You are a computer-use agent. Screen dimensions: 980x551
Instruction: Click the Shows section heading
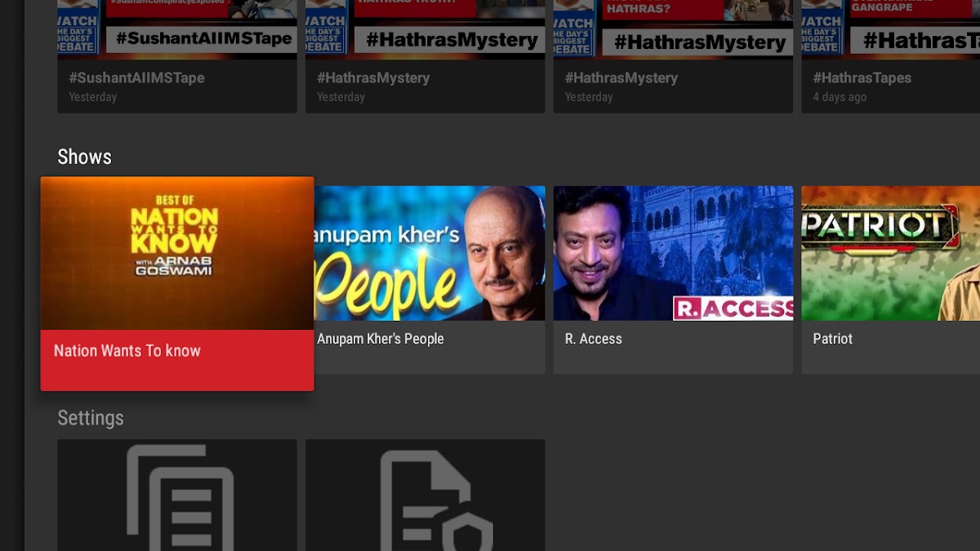(x=84, y=157)
